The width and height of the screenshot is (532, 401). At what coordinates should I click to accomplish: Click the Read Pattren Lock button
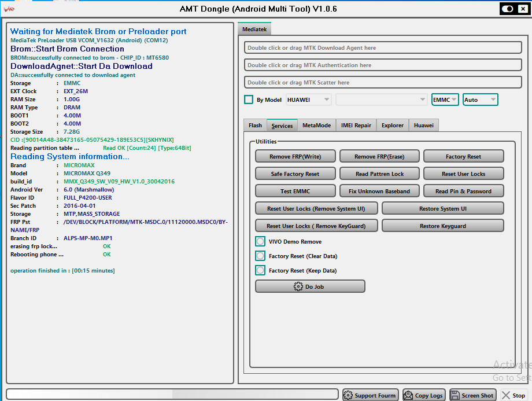pyautogui.click(x=379, y=174)
